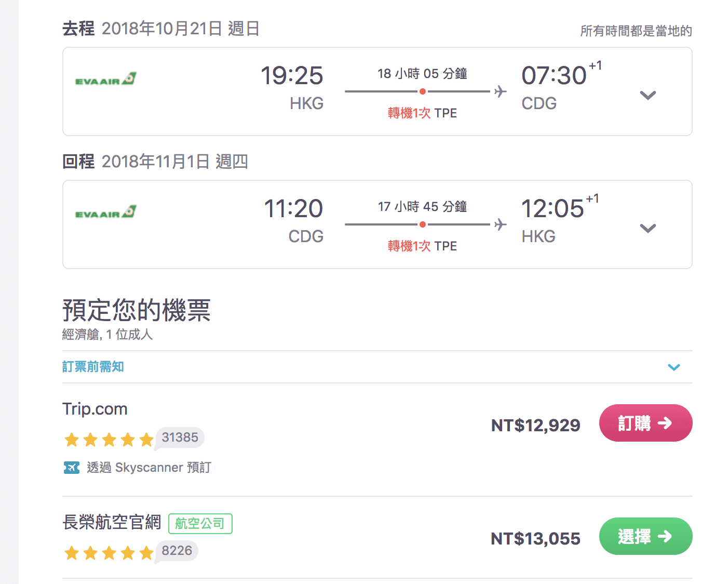Click the 轉機1次 TPE text on outbound flight
This screenshot has height=584, width=728.
pyautogui.click(x=422, y=113)
